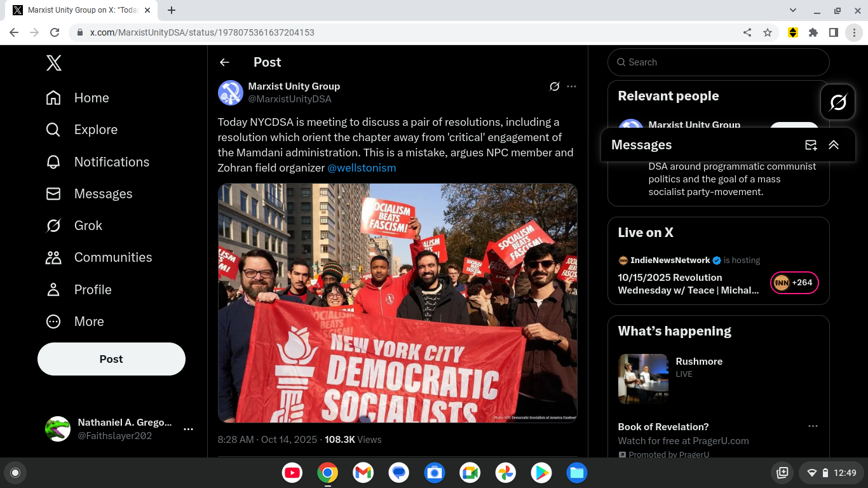Toggle the browser side panel

click(x=834, y=32)
